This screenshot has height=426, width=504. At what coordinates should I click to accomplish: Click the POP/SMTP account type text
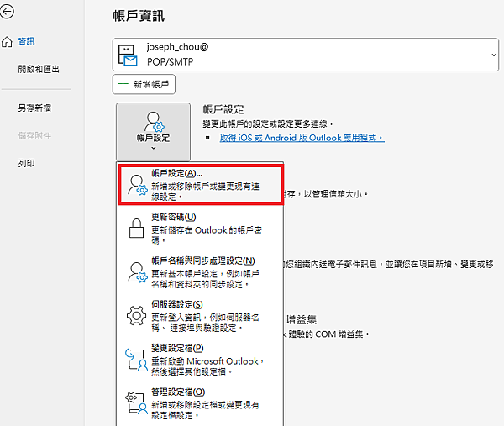[171, 61]
